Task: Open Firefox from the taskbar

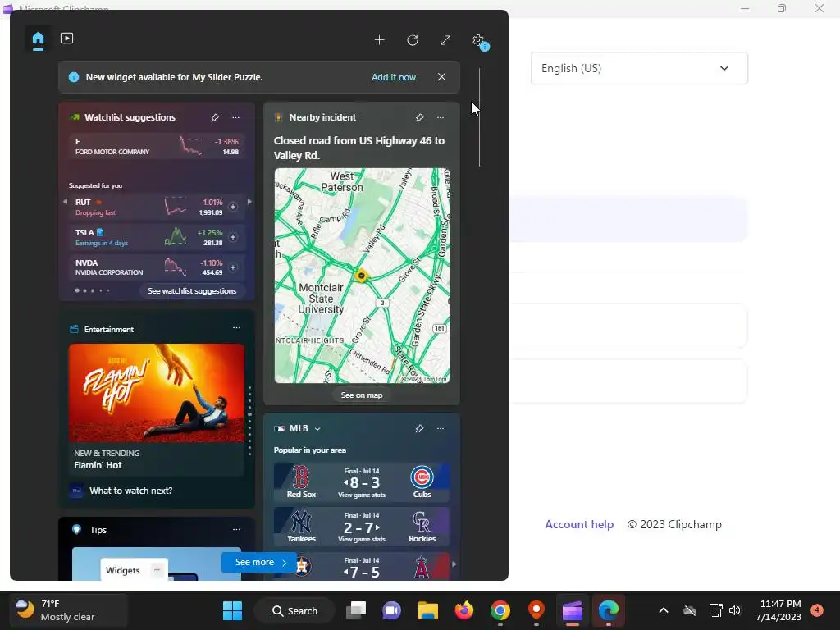Action: [464, 610]
